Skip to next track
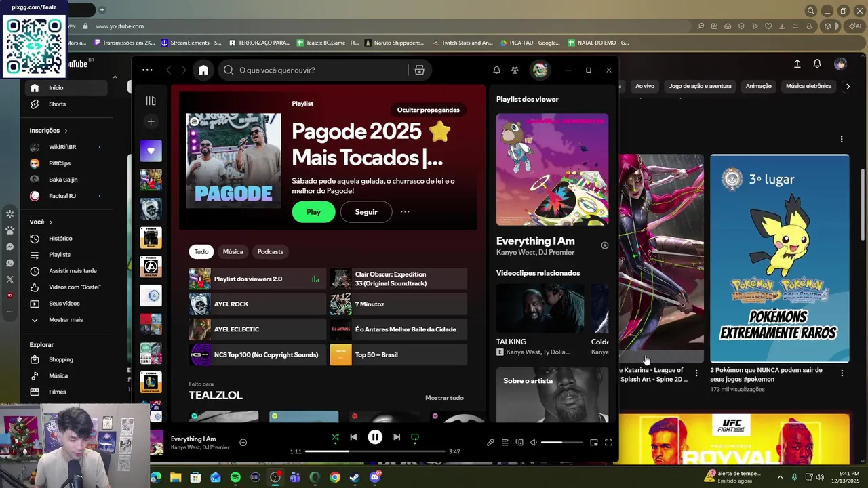868x488 pixels. click(397, 437)
